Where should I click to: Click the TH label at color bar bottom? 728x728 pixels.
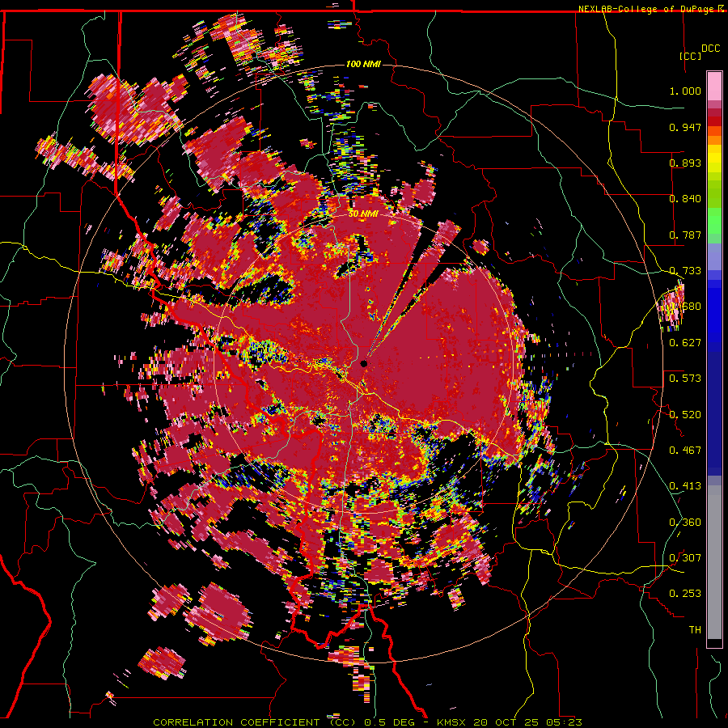(695, 630)
